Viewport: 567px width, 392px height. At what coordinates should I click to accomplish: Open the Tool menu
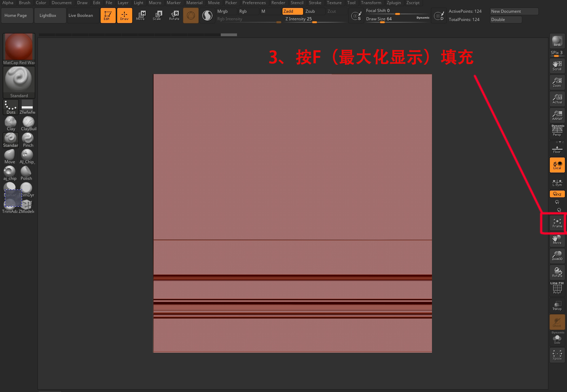point(351,3)
